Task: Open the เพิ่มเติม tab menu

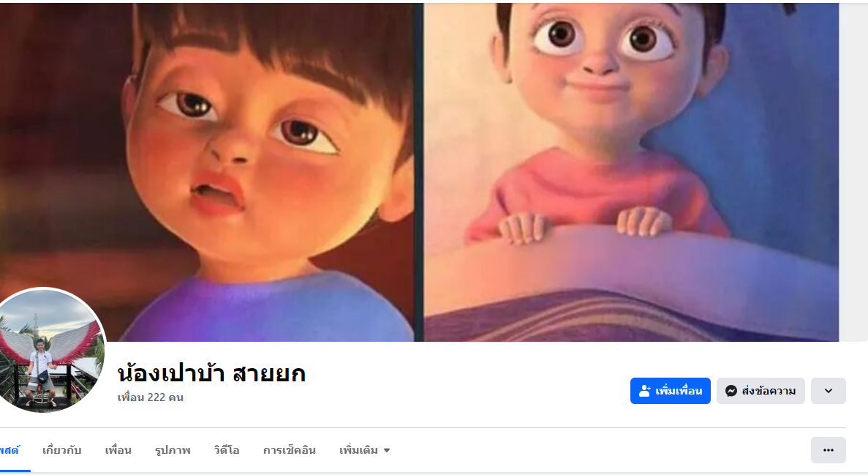Action: click(x=365, y=450)
